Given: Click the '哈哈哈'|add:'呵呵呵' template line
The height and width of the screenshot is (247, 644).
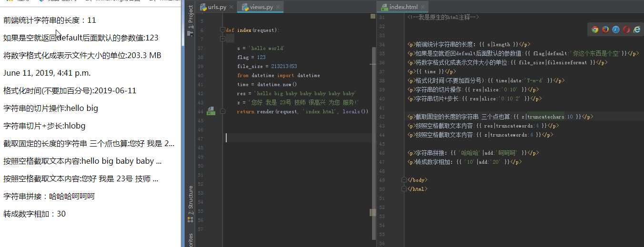Looking at the screenshot, I should [x=473, y=153].
